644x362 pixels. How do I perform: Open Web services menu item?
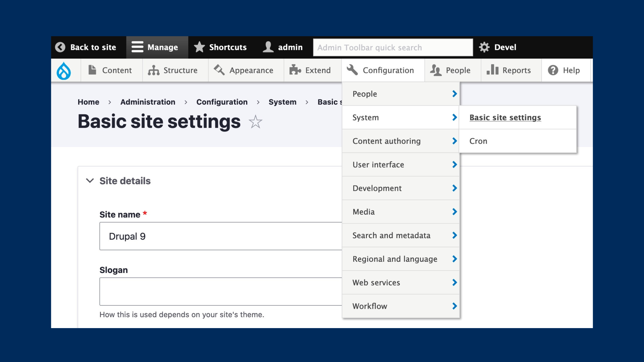(x=401, y=282)
